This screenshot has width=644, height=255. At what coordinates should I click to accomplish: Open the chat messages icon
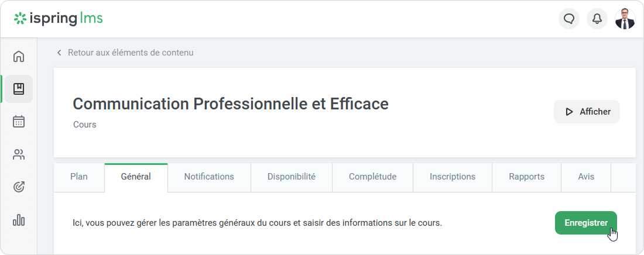point(569,19)
